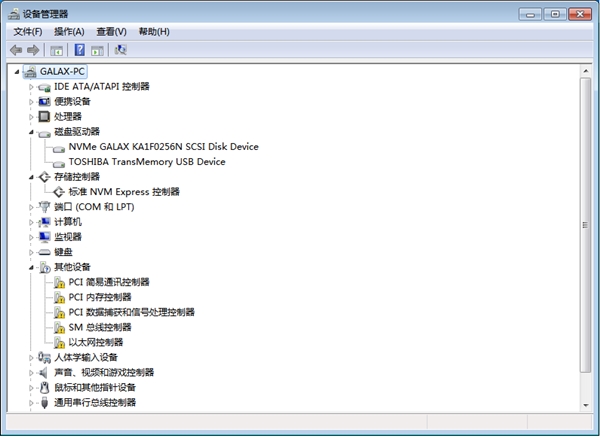This screenshot has width=600, height=438.
Task: Collapse the 其他设备 node
Action: pos(31,267)
